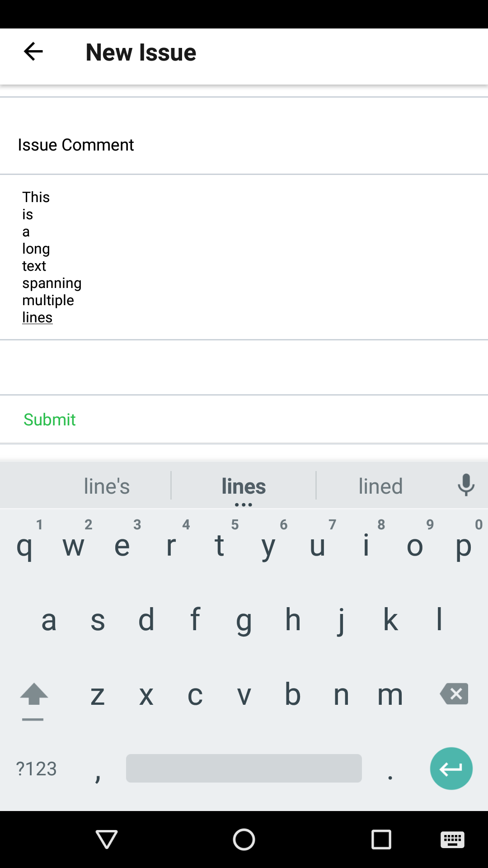488x868 pixels.
Task: Switch to symbols with the ?123 key
Action: (x=36, y=768)
